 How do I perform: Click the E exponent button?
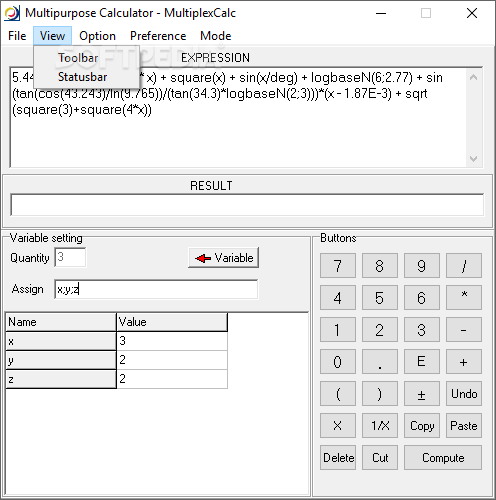(x=422, y=362)
